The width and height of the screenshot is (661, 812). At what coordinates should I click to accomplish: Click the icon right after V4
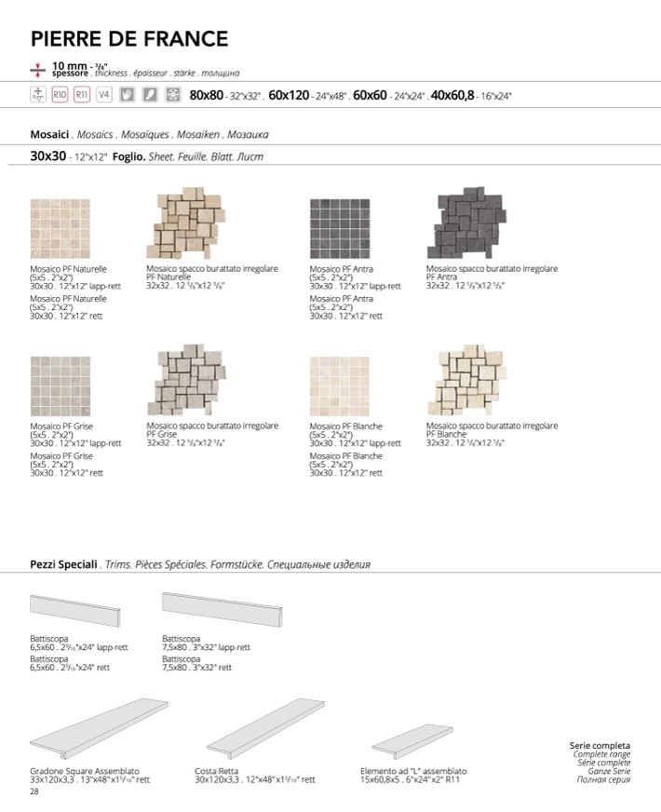click(128, 95)
